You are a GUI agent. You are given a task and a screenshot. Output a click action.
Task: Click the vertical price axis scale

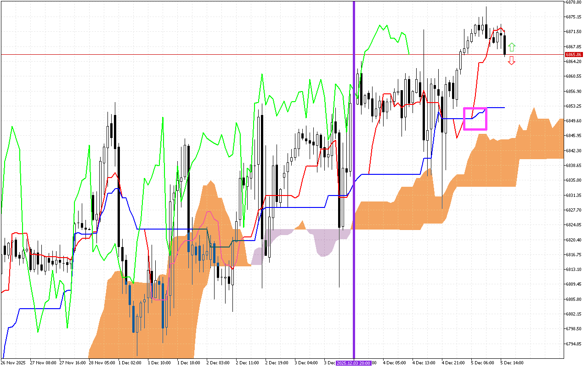point(574,184)
